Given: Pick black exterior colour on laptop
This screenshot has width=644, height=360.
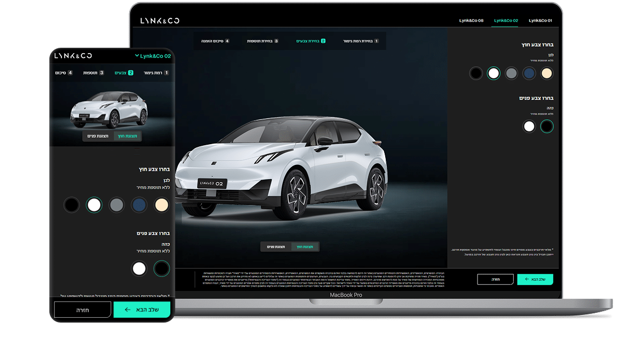Looking at the screenshot, I should (476, 74).
